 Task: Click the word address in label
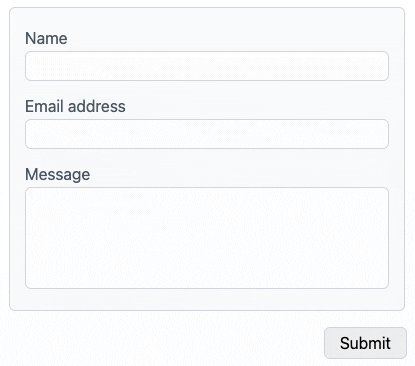(97, 106)
